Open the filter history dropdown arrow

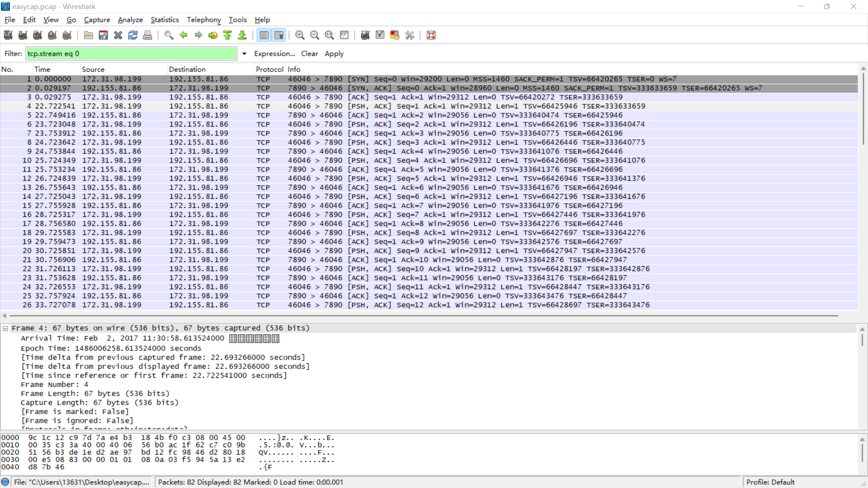tap(244, 54)
